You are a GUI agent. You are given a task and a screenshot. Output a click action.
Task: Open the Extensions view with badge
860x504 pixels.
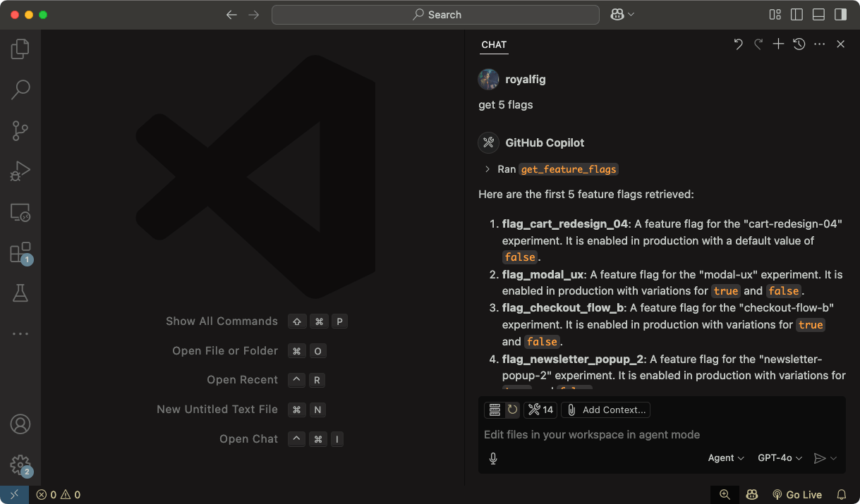coord(20,253)
